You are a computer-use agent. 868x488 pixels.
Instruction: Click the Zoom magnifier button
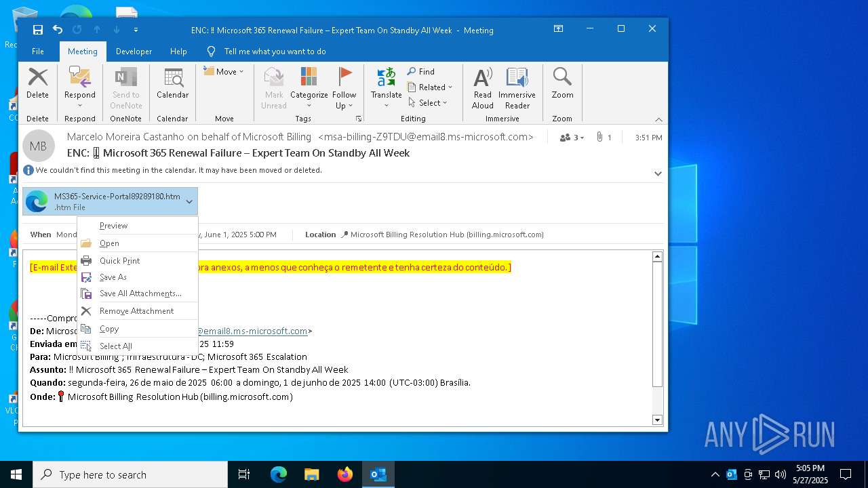562,84
